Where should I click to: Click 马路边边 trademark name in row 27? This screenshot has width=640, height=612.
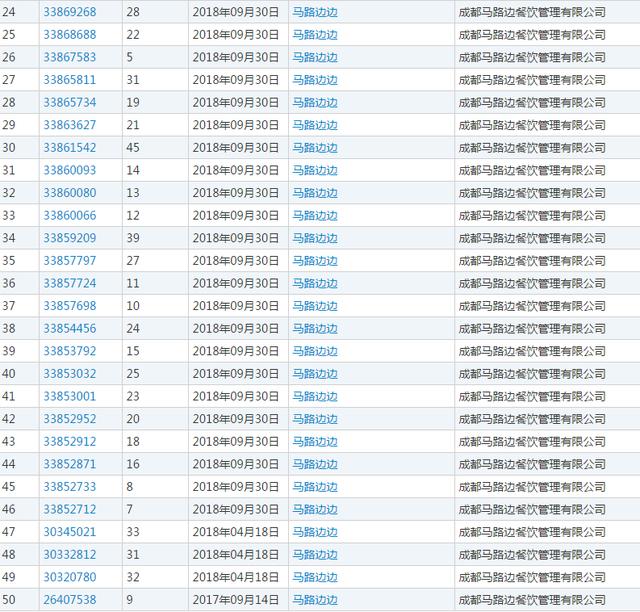(x=315, y=80)
